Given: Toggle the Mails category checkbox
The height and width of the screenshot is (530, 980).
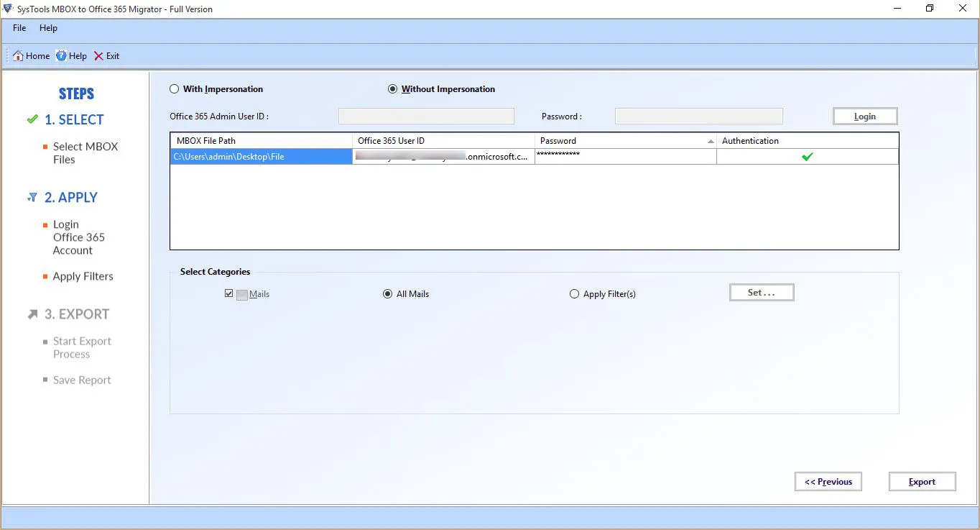Looking at the screenshot, I should point(228,294).
